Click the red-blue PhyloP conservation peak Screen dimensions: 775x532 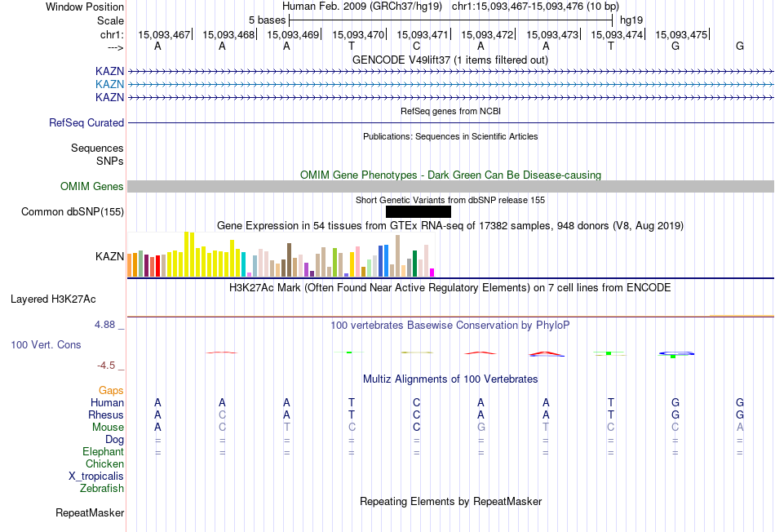click(546, 353)
